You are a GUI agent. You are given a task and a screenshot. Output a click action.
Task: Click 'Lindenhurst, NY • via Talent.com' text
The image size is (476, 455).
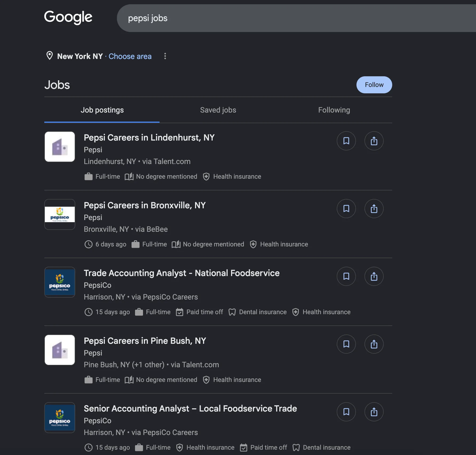(x=137, y=162)
